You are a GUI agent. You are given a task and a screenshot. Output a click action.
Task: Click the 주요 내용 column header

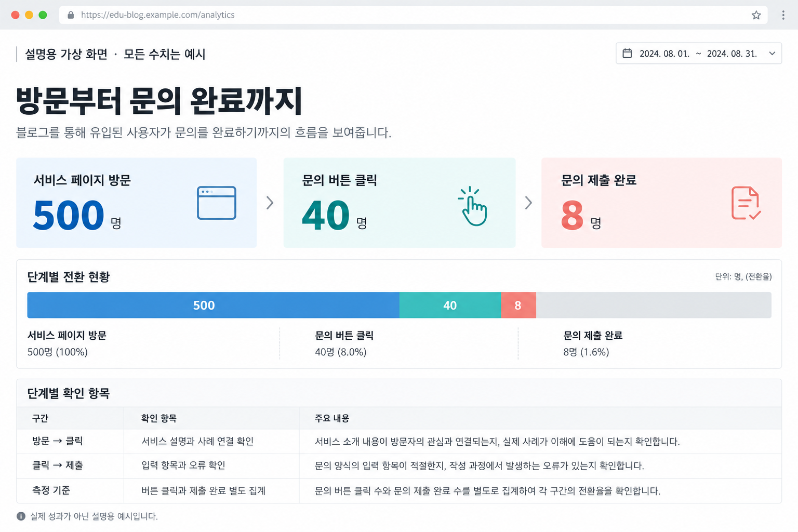[332, 418]
